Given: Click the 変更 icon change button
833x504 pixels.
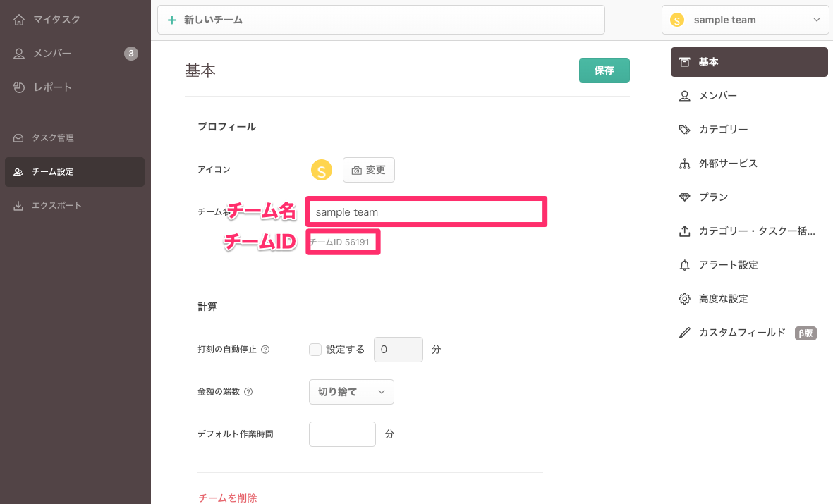Looking at the screenshot, I should (x=369, y=170).
